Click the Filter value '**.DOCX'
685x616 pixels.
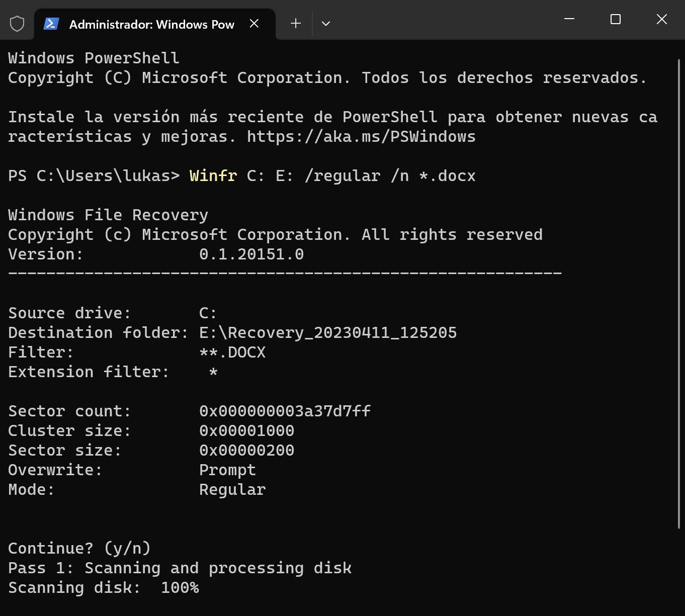coord(232,353)
